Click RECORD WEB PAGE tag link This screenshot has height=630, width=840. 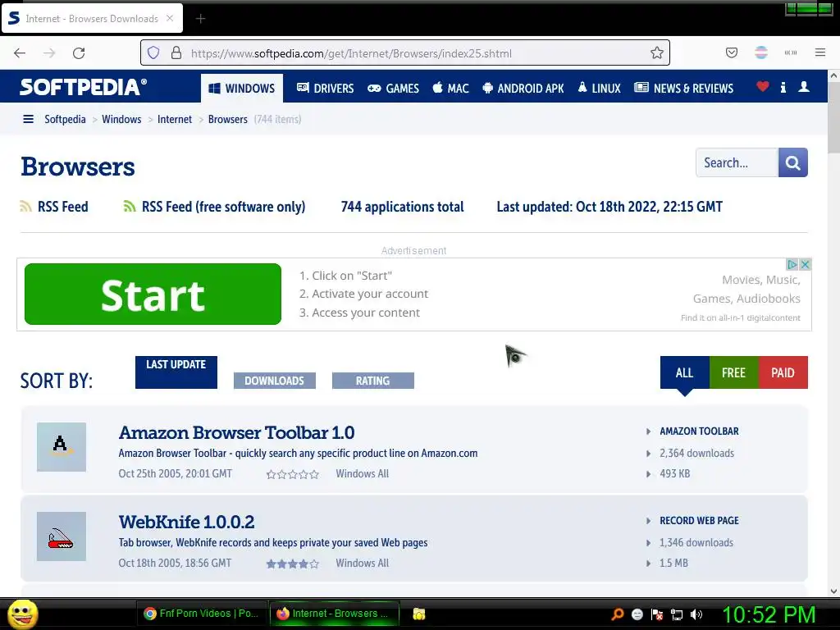[x=699, y=521]
